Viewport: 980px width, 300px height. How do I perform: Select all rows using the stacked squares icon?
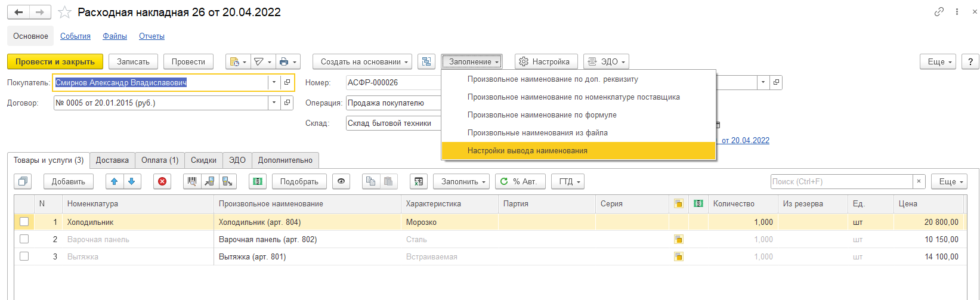pyautogui.click(x=23, y=181)
